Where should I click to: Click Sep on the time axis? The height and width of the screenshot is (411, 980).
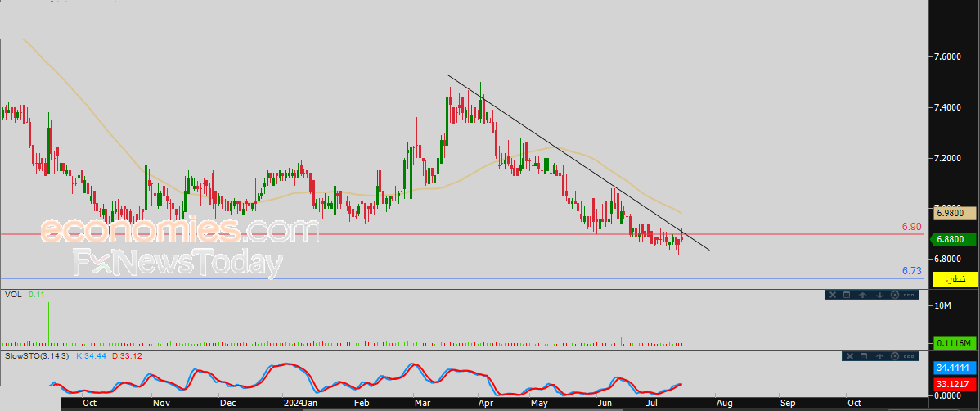[x=787, y=404]
